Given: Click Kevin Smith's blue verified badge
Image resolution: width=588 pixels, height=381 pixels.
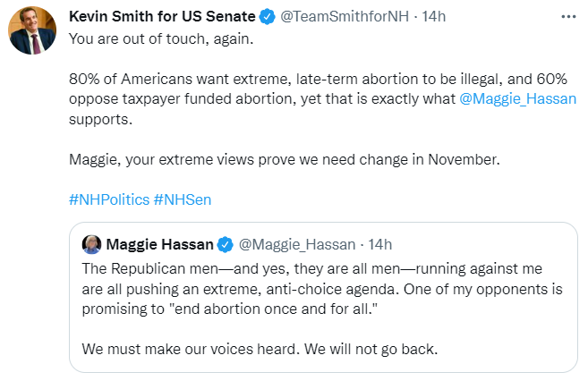Looking at the screenshot, I should point(265,17).
